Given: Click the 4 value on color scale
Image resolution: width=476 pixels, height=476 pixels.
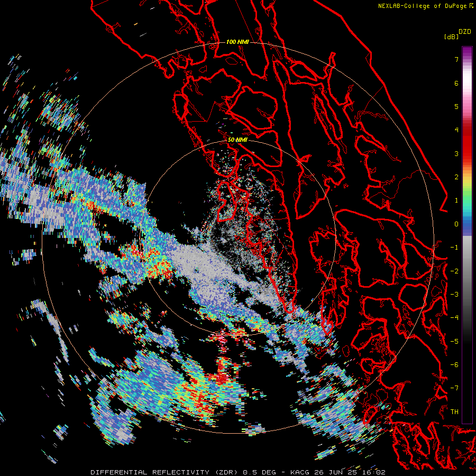Looking at the screenshot, I should coord(456,130).
